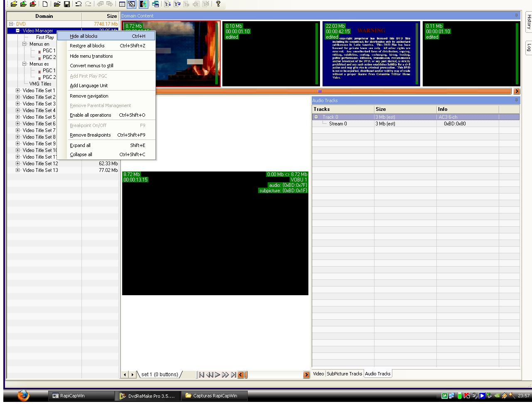
Task: Expand Video Title Set 13 node
Action: click(x=18, y=170)
